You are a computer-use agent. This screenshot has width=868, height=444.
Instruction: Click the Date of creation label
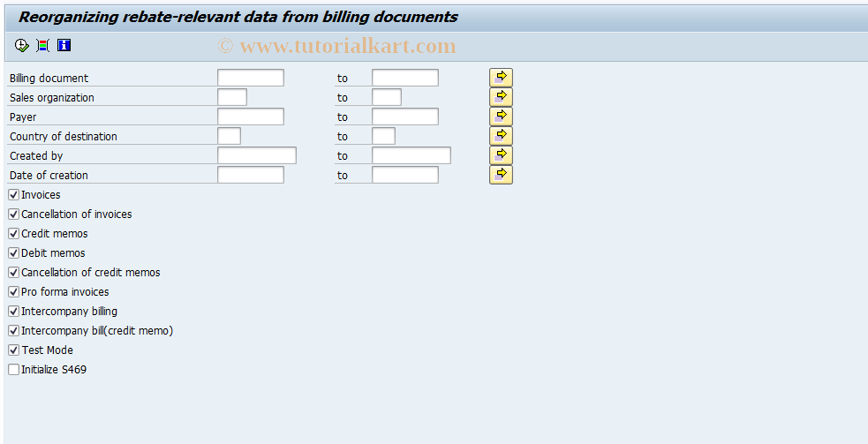[49, 175]
